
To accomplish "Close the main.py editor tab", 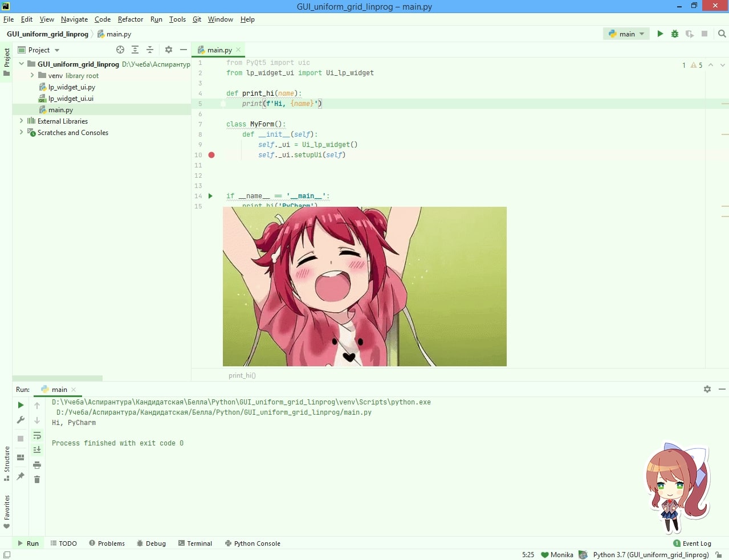I will tap(239, 50).
